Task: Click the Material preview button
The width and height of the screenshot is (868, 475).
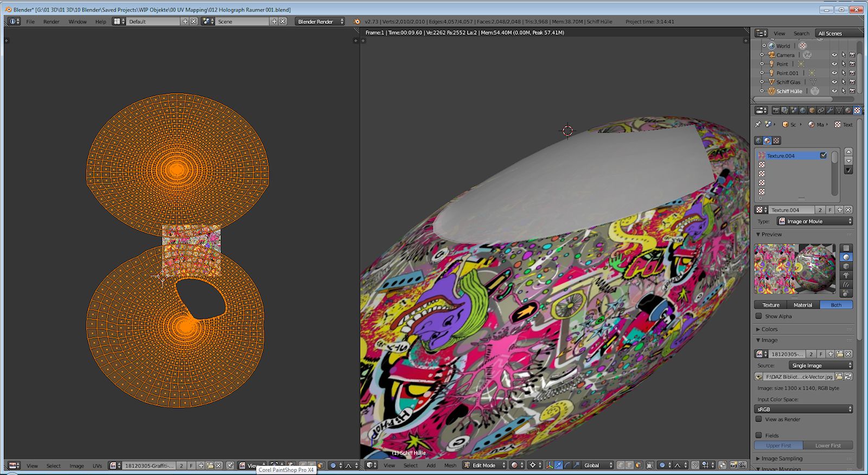Action: click(803, 305)
